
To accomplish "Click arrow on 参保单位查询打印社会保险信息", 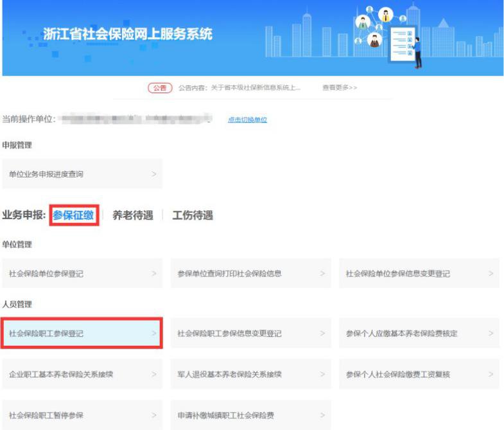I will pos(322,273).
